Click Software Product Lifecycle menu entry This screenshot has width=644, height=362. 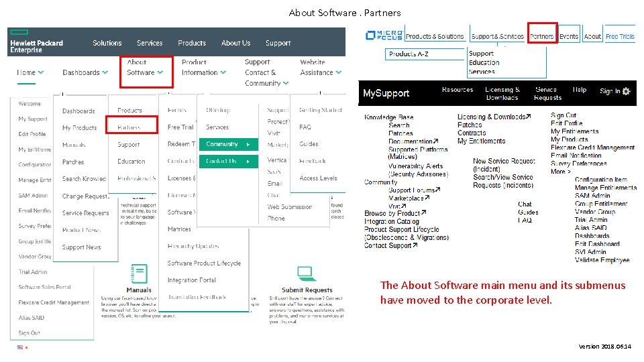(204, 263)
